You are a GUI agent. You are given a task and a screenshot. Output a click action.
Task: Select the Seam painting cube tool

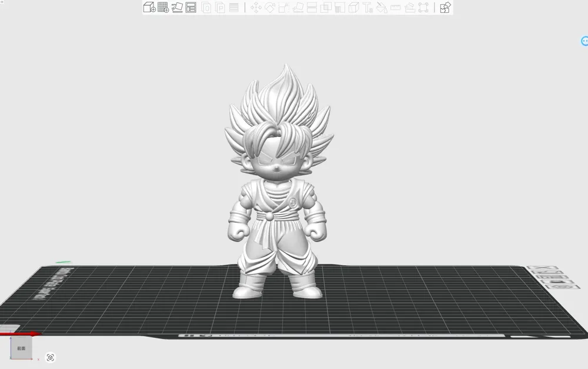pos(353,7)
